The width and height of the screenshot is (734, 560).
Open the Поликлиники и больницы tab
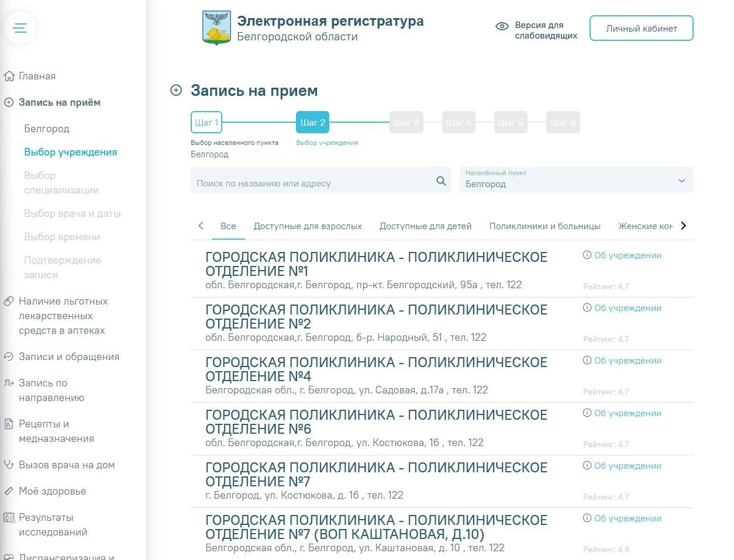click(x=545, y=226)
